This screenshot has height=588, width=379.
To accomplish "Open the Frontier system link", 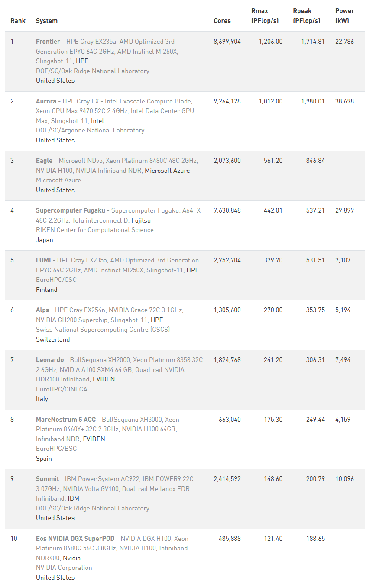I will tap(48, 42).
